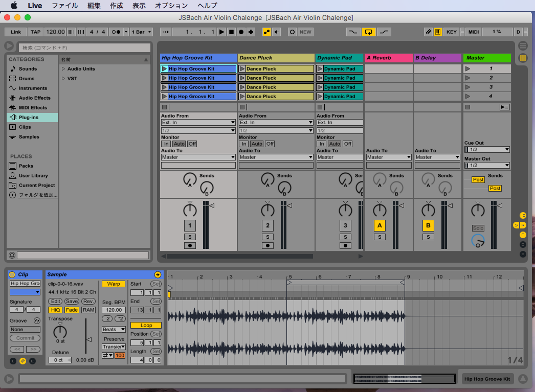Toggle the A Reverb return activator
The width and height of the screenshot is (535, 392).
click(x=380, y=225)
